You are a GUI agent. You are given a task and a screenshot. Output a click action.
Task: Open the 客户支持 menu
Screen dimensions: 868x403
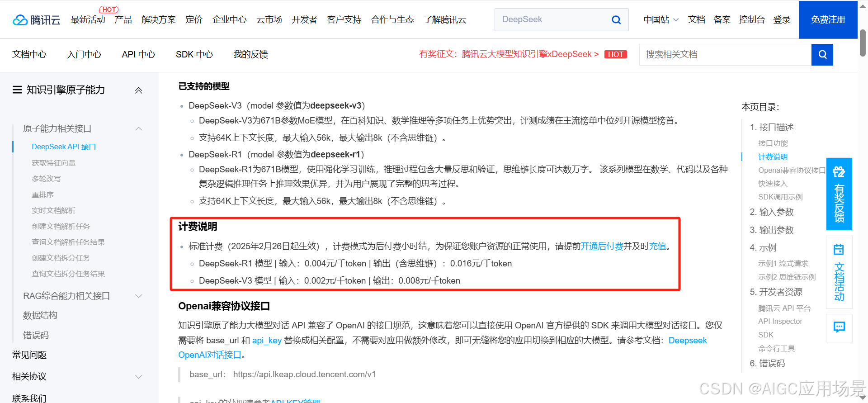(344, 20)
